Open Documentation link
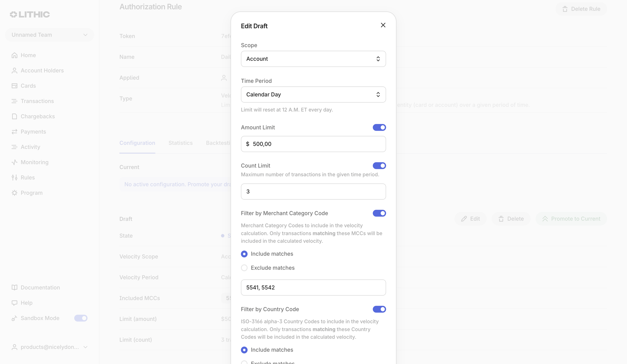Screen dimensions: 627x364 coord(36,287)
